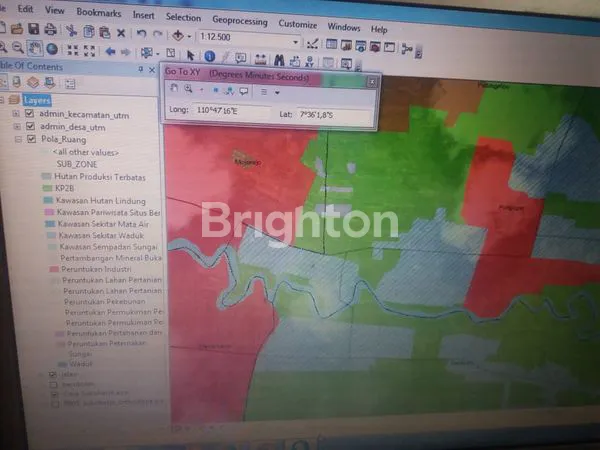Expand the admin_kecamatan_utm layer
Image resolution: width=600 pixels, height=450 pixels.
pyautogui.click(x=16, y=113)
